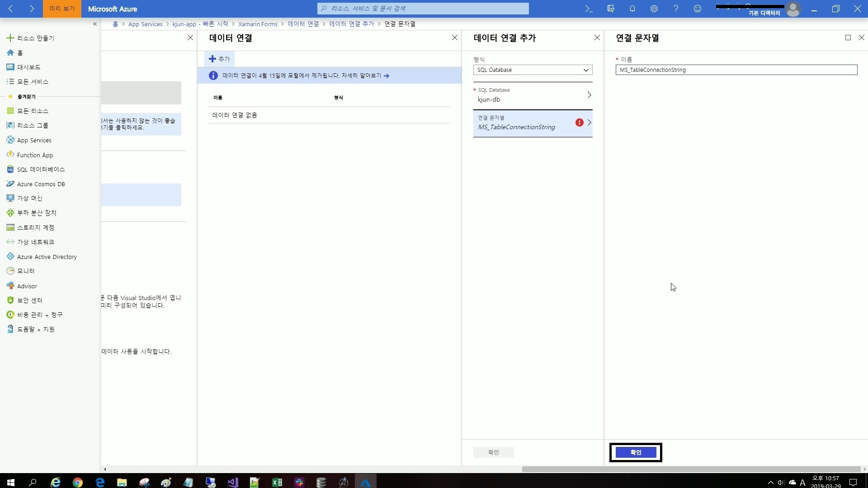
Task: Open the 형식 SQL Database dropdown
Action: coord(533,70)
